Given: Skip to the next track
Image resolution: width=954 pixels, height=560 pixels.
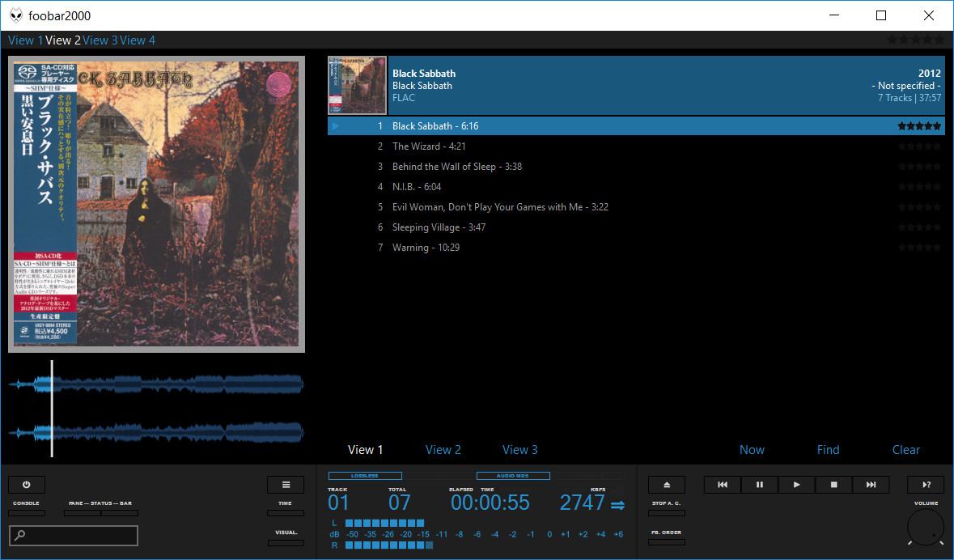Looking at the screenshot, I should 871,485.
